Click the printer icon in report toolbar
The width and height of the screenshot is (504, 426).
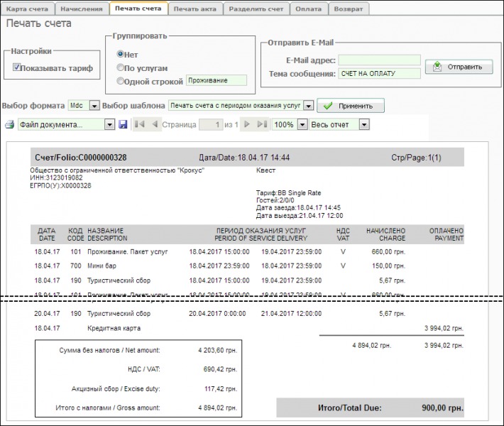tap(10, 125)
